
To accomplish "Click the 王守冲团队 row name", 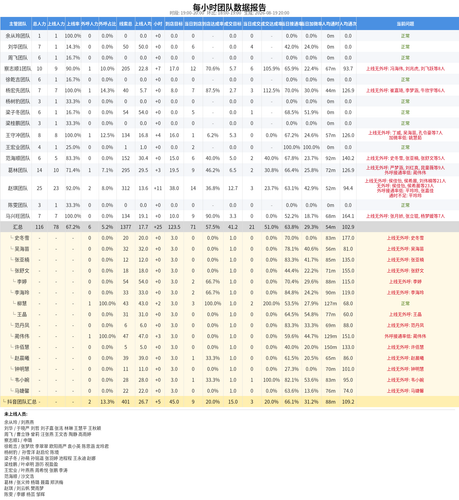I will pyautogui.click(x=18, y=135).
